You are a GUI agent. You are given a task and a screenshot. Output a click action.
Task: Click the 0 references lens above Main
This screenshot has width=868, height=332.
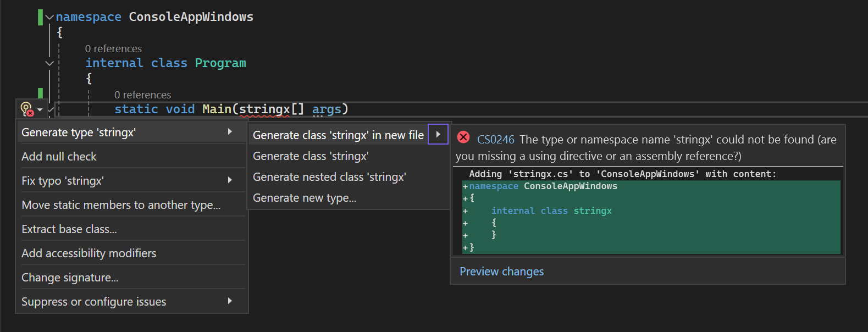pyautogui.click(x=142, y=95)
